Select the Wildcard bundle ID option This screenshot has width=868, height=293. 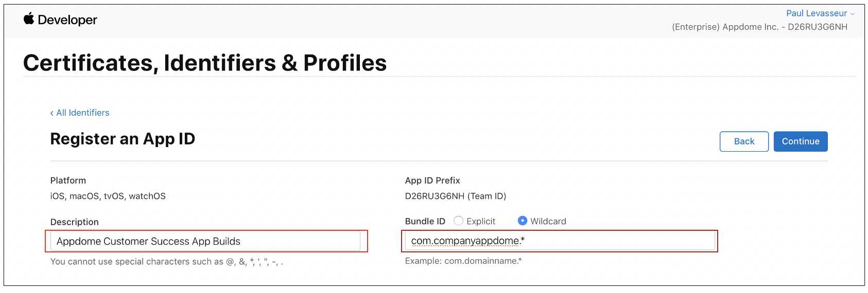click(x=523, y=221)
